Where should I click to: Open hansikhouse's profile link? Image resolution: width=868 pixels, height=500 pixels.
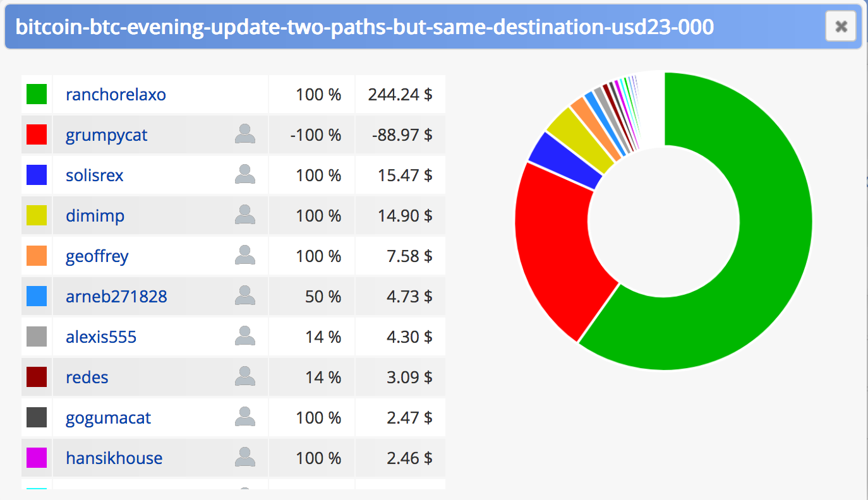click(x=114, y=458)
